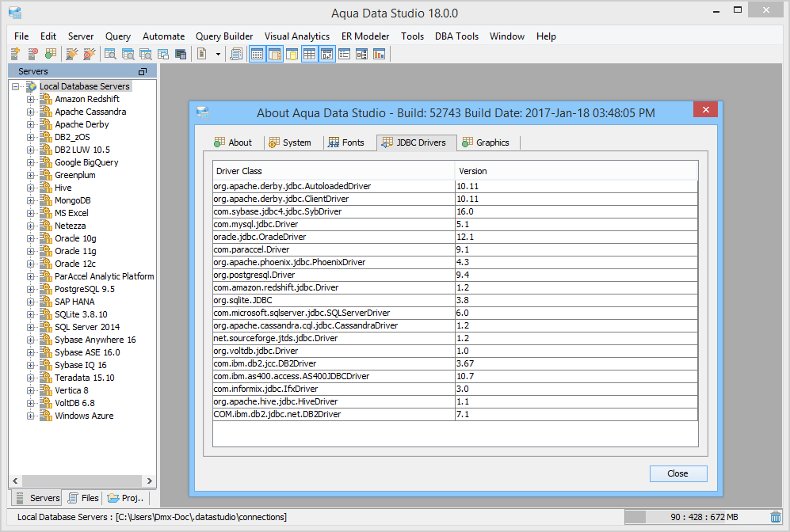790x532 pixels.
Task: Click the scripts document stack icon
Action: click(x=235, y=54)
